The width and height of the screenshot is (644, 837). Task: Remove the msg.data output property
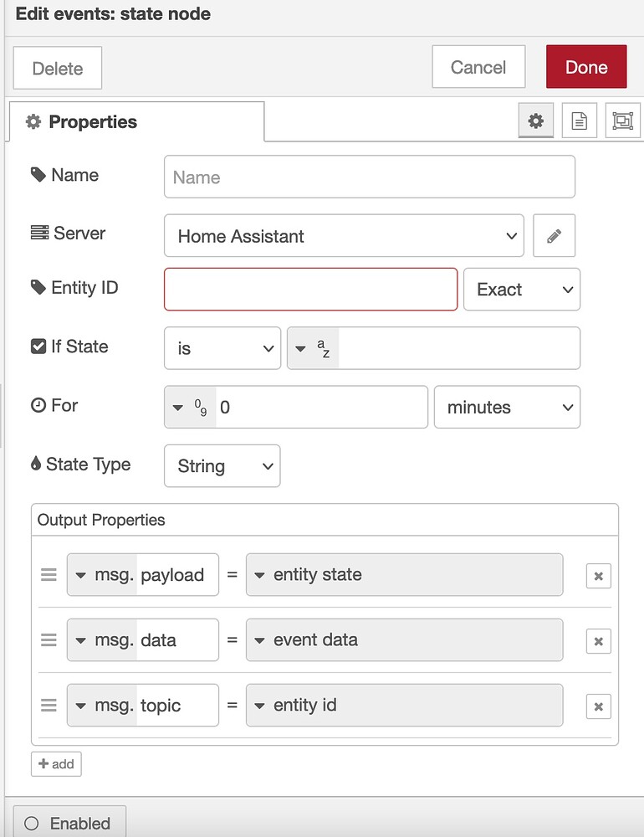[598, 640]
